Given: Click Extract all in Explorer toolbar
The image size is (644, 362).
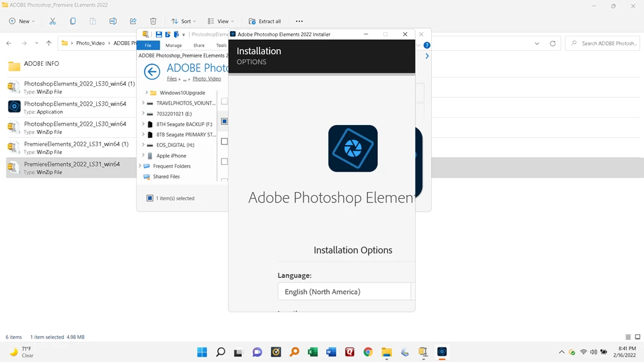Looking at the screenshot, I should 265,21.
